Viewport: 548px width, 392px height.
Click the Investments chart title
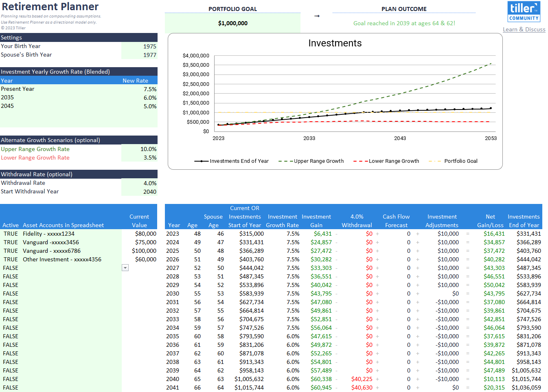pos(335,43)
